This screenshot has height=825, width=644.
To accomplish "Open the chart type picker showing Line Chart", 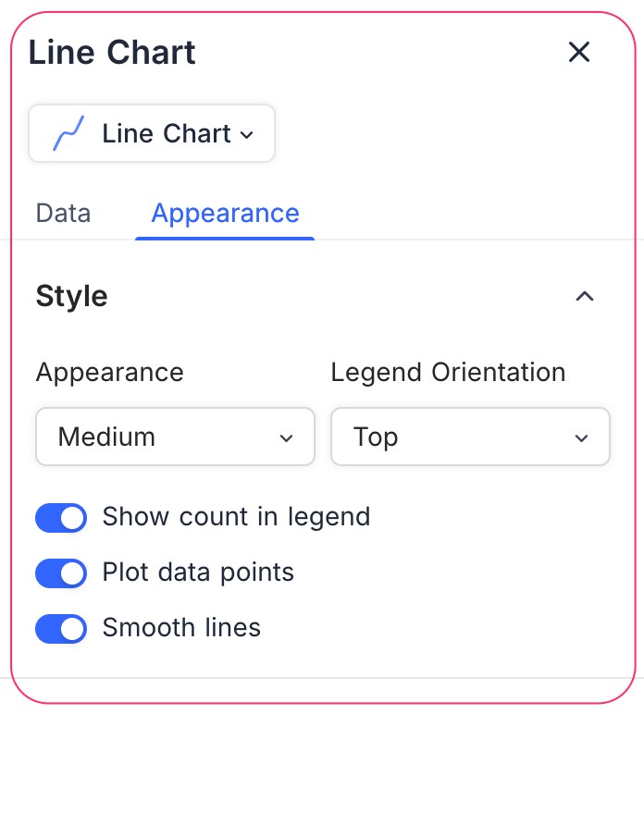I will click(151, 133).
